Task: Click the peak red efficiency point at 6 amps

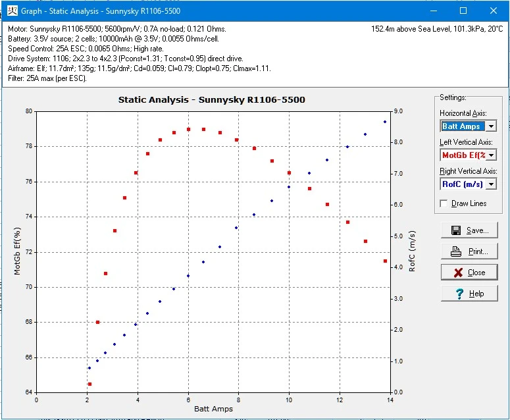Action: point(188,129)
